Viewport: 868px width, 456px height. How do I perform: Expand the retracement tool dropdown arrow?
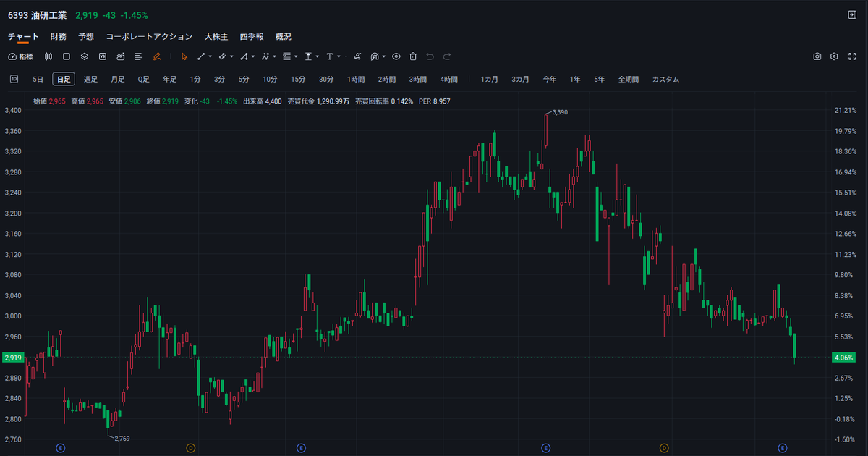[x=296, y=56]
